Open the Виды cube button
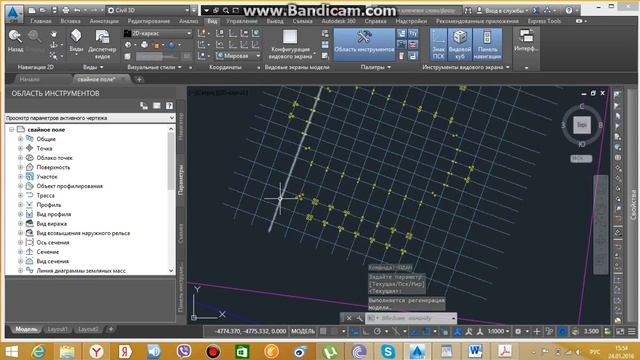 [76, 41]
